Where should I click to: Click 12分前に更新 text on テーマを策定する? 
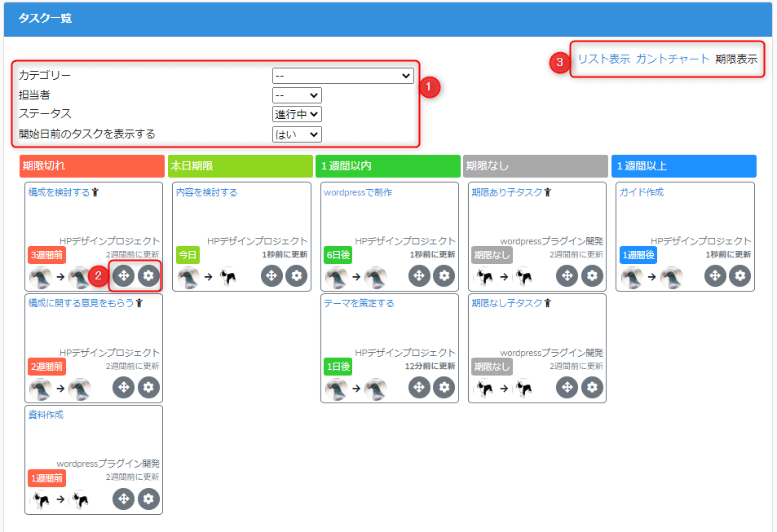(x=430, y=366)
